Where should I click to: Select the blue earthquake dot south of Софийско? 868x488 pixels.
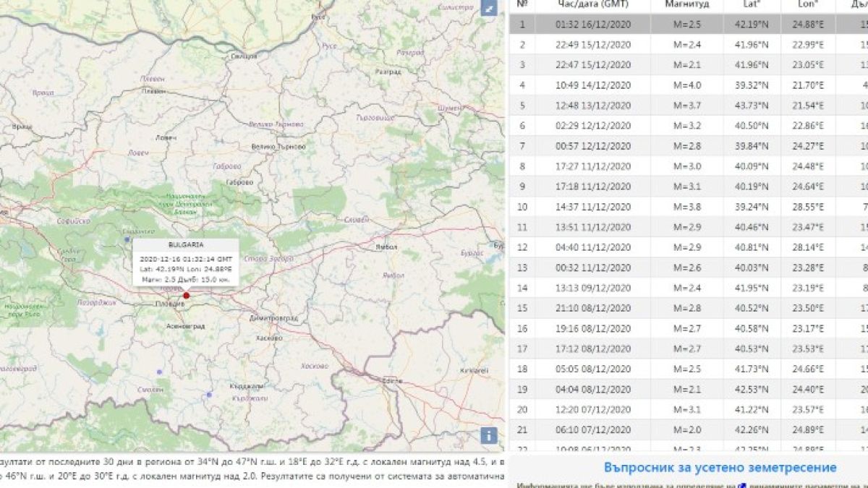[127, 239]
